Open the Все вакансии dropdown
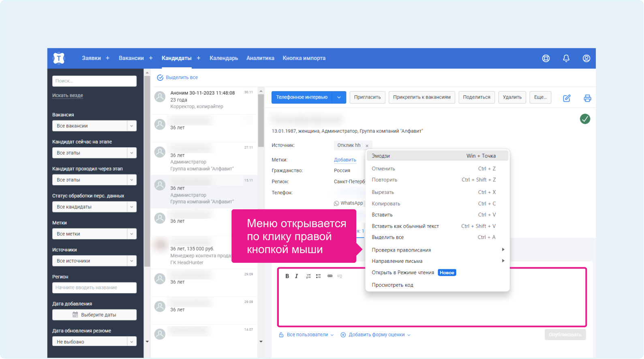 (94, 126)
